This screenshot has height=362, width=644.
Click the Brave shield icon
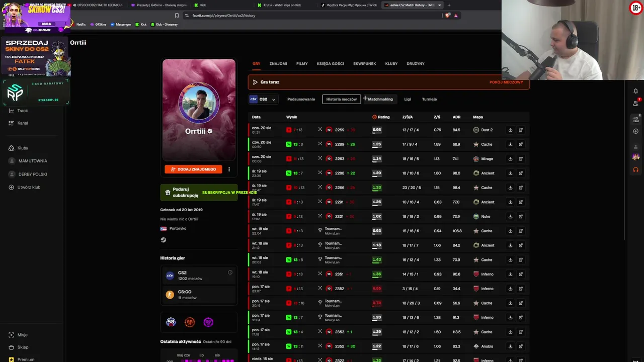click(x=448, y=16)
